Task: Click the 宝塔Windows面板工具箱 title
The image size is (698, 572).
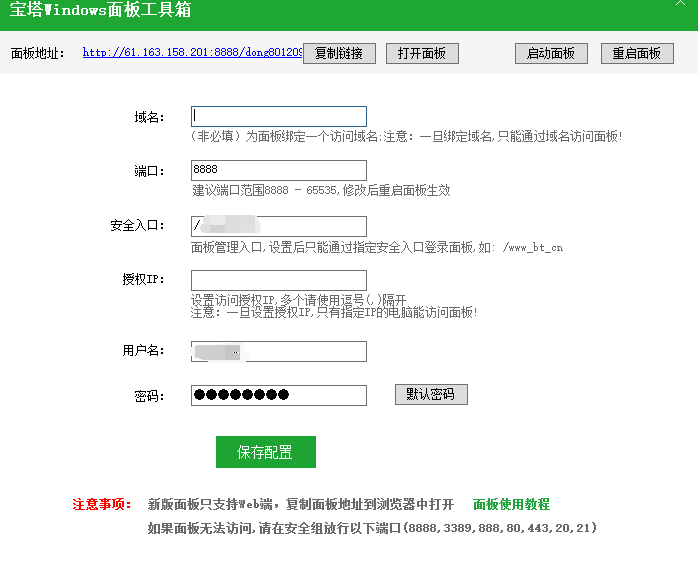Action: tap(101, 10)
